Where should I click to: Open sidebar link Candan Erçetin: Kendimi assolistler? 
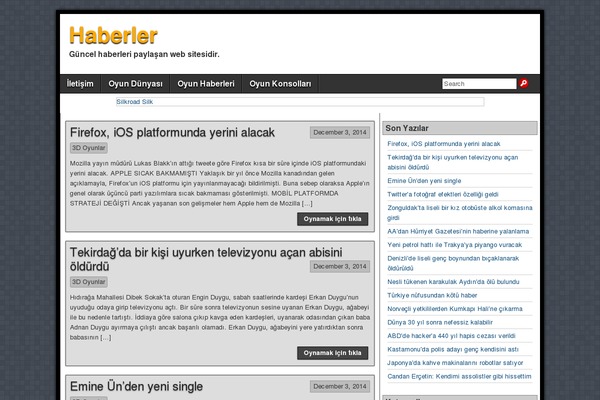click(459, 376)
